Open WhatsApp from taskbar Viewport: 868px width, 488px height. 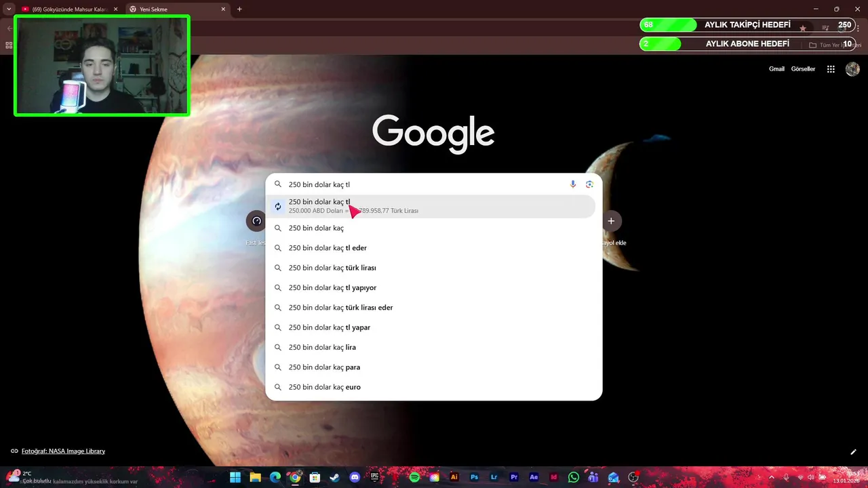pyautogui.click(x=574, y=477)
